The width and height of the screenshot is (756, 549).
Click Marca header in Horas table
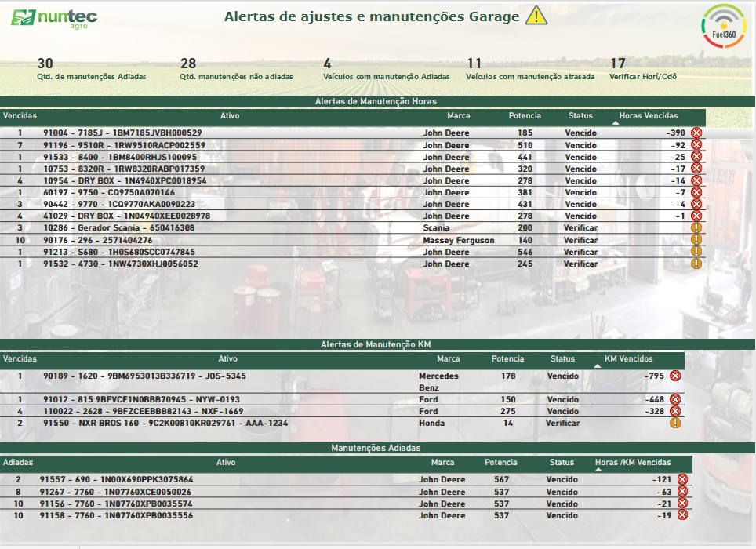click(459, 115)
